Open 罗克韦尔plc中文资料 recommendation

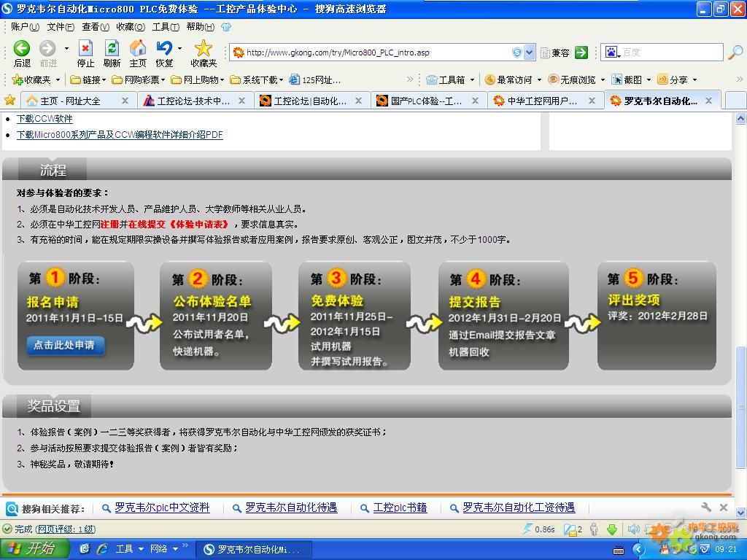point(162,507)
